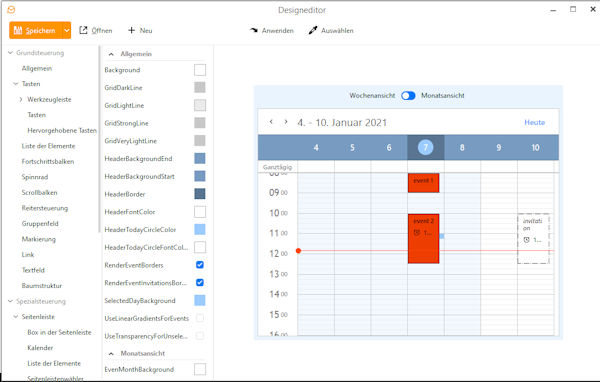600x382 pixels.
Task: Collapse the Spezialsteuerung tree section
Action: pyautogui.click(x=10, y=301)
